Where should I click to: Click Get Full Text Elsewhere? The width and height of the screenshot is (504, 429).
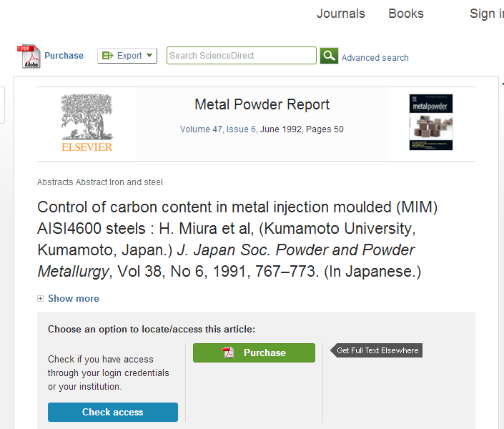(377, 350)
